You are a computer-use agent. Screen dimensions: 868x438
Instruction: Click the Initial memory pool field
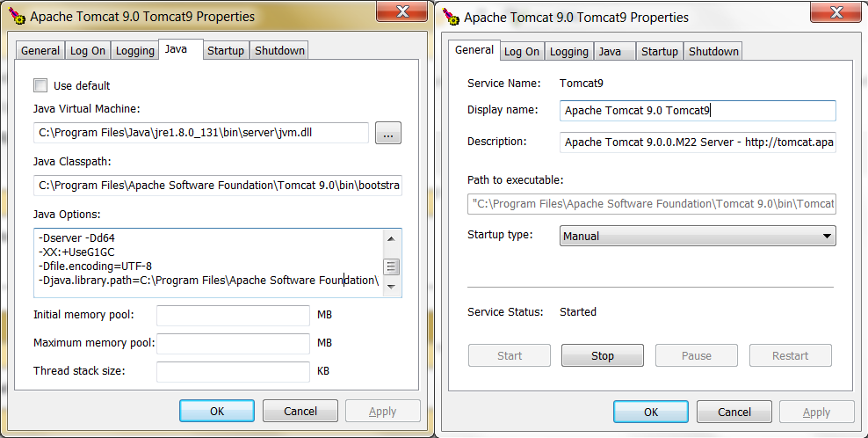coord(233,316)
